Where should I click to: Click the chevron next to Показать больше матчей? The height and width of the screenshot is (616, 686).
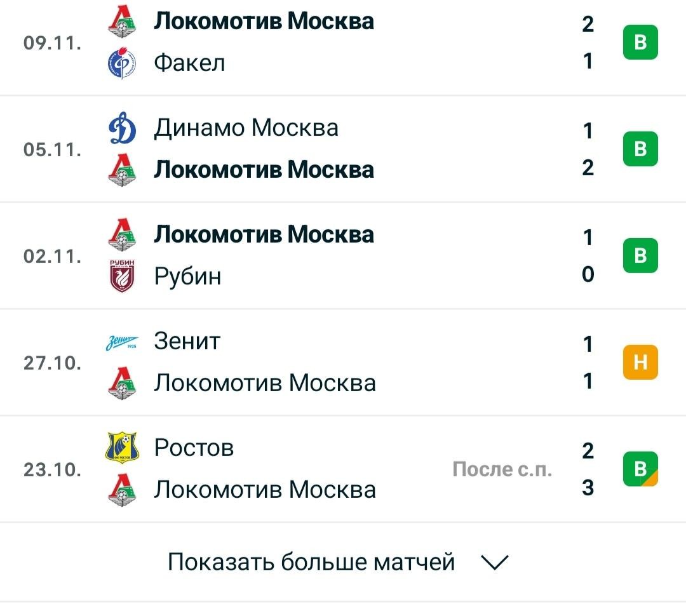[494, 563]
